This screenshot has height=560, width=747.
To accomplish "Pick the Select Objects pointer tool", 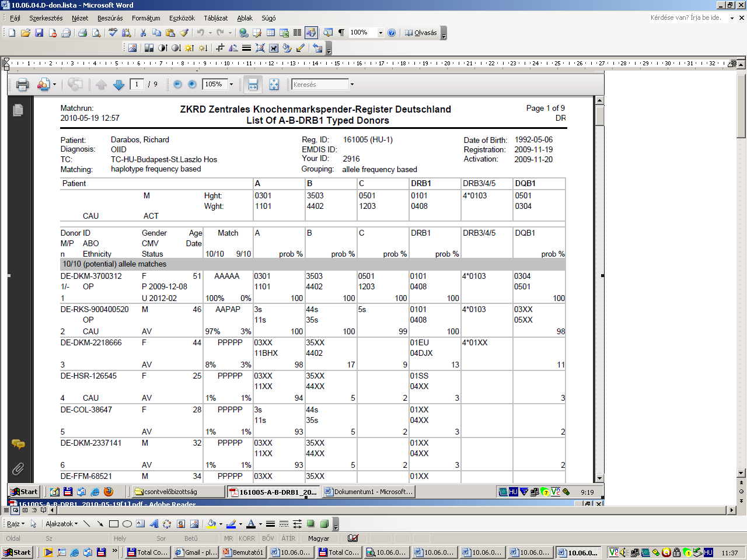I will [33, 524].
